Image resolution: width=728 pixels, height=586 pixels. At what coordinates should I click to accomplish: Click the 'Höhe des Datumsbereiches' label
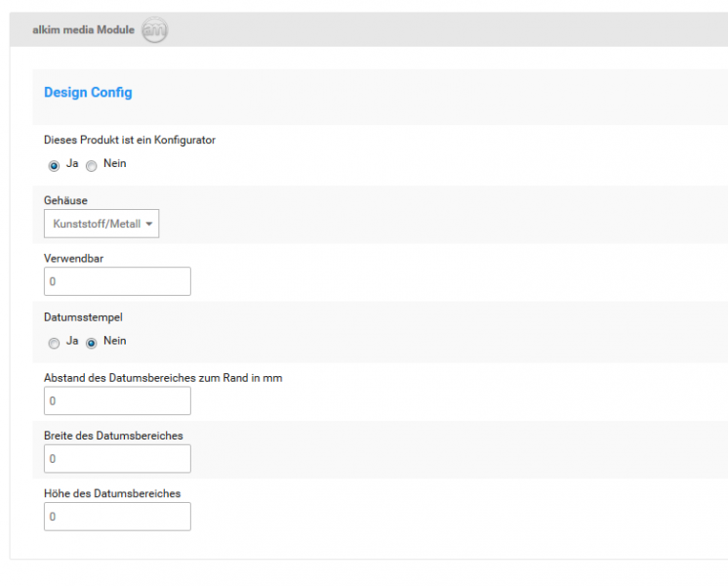[x=112, y=493]
